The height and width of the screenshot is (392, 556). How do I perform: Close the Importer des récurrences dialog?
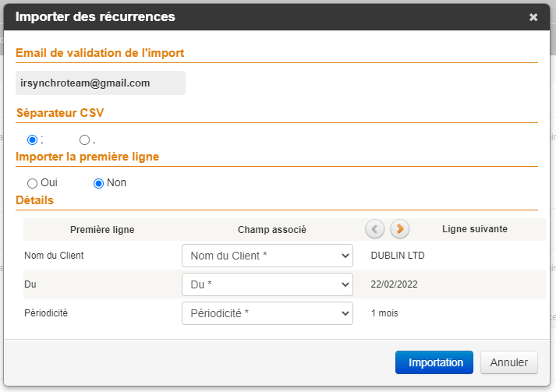(x=533, y=17)
